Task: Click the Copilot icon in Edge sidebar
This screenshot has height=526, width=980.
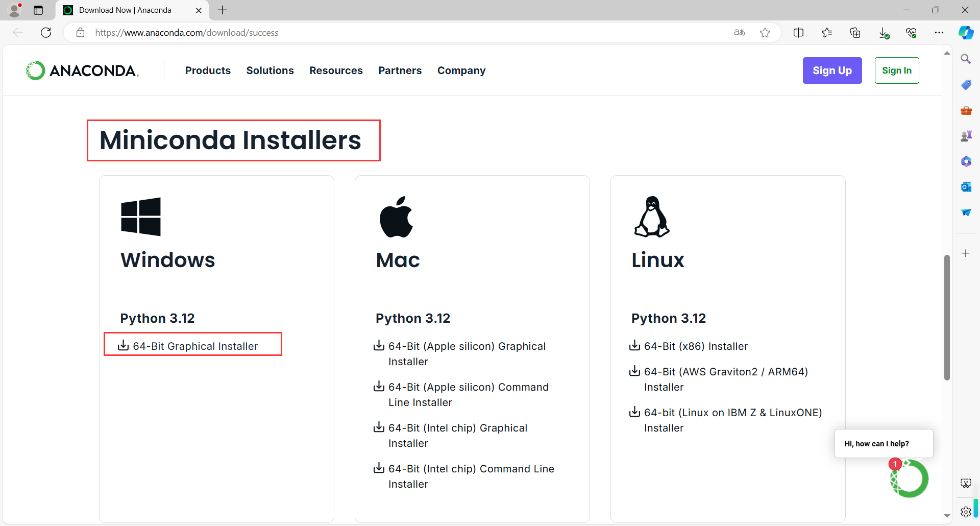Action: (966, 33)
